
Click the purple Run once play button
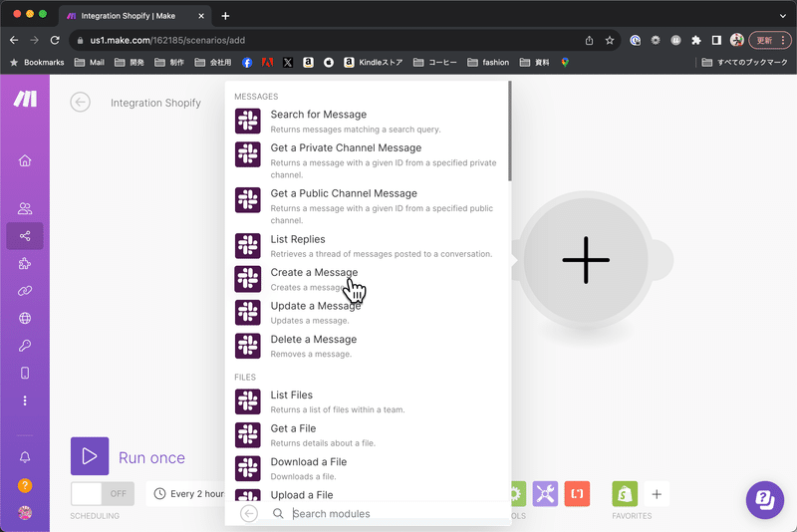tap(90, 455)
